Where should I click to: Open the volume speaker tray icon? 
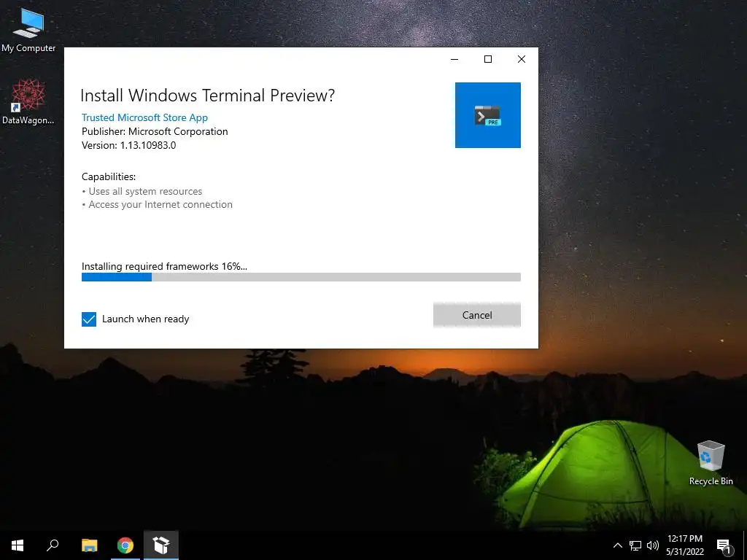click(653, 545)
